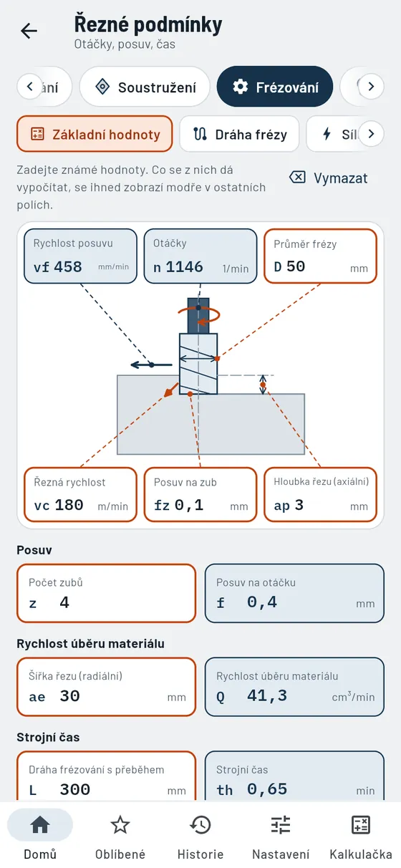Choose the Základní hodnoty chip
Screen dimensions: 401x868
click(95, 134)
